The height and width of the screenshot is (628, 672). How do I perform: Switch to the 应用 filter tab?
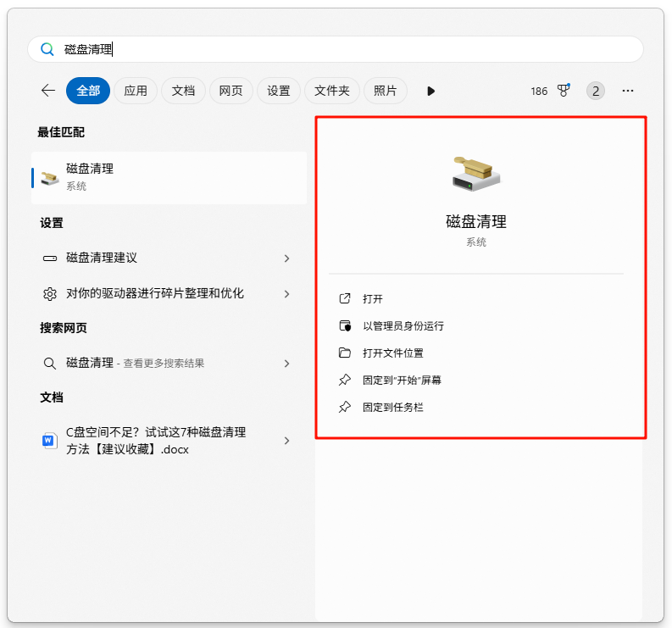point(136,91)
